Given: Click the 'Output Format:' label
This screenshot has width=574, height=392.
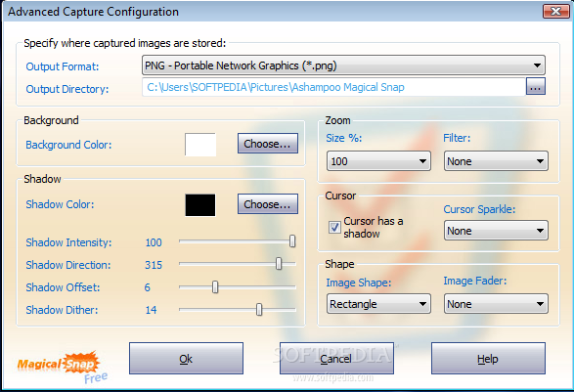Looking at the screenshot, I should point(63,66).
